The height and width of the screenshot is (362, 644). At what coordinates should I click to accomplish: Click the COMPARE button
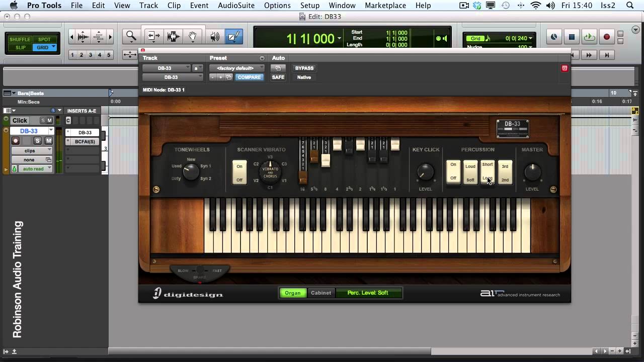(249, 77)
